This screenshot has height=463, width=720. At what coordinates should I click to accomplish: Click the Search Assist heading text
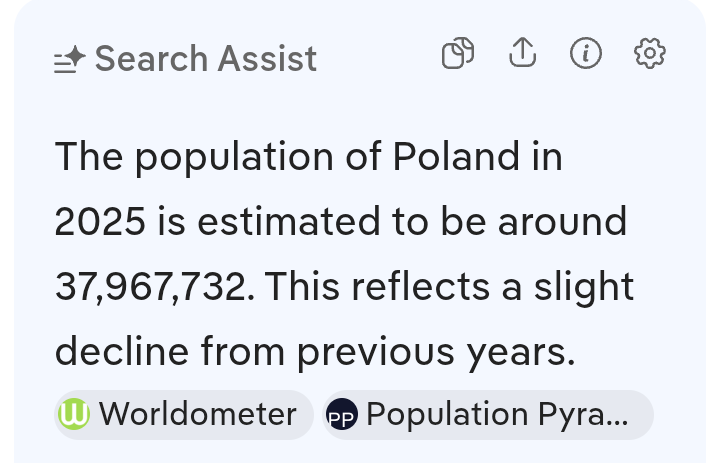205,59
